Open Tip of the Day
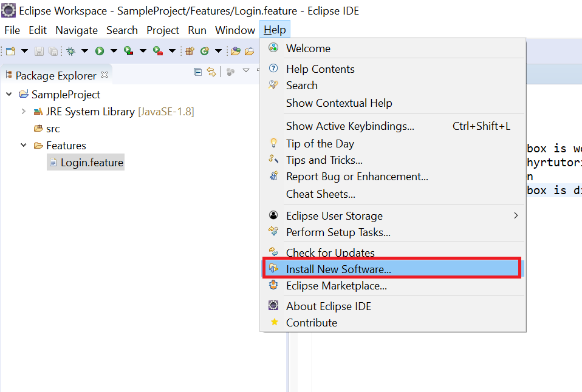Image resolution: width=582 pixels, height=392 pixels. click(320, 143)
